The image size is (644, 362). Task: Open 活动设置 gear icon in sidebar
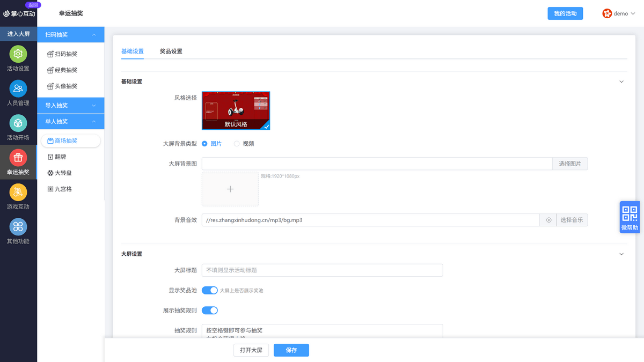pos(18,54)
